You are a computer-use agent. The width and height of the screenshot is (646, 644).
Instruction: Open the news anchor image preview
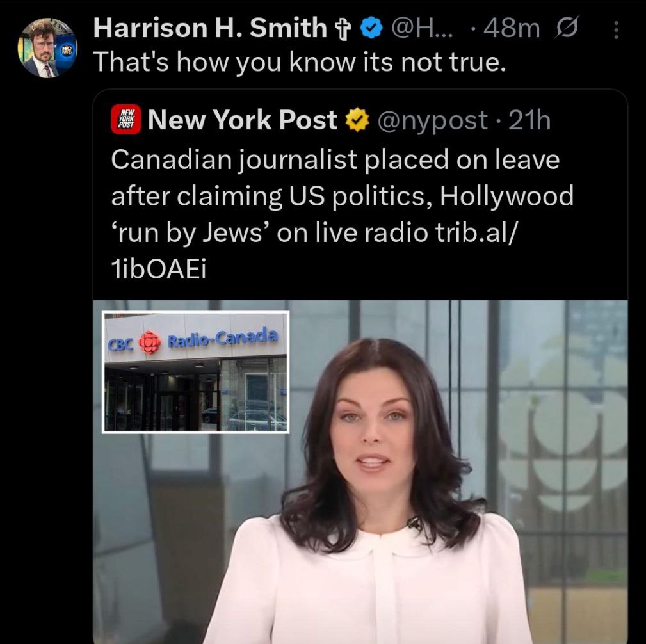tap(360, 472)
